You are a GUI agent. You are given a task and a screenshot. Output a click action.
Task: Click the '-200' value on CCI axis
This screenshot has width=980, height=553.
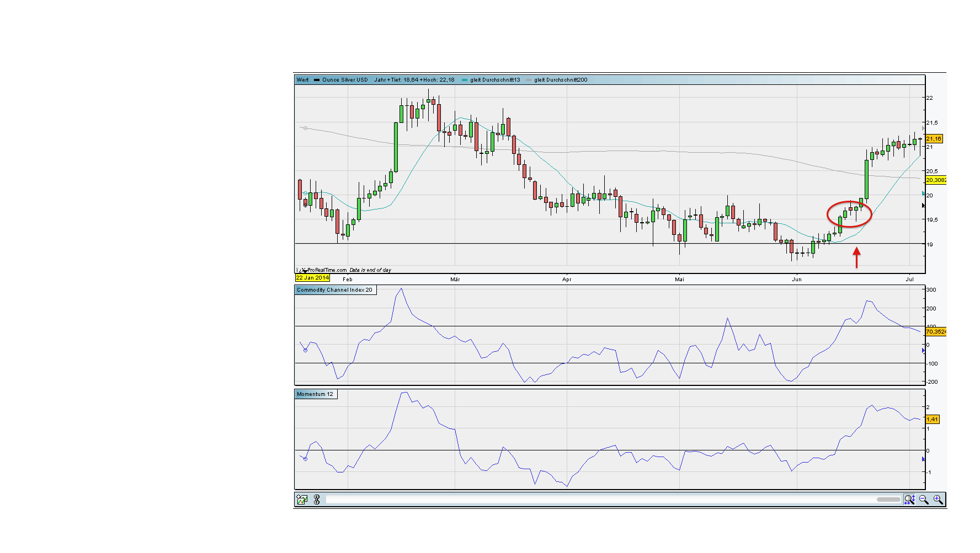pyautogui.click(x=931, y=382)
